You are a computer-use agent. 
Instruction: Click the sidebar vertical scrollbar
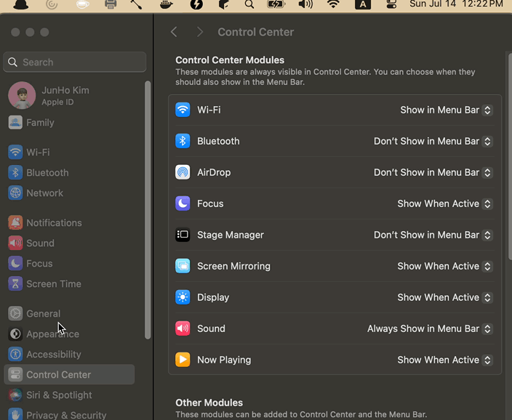(148, 210)
